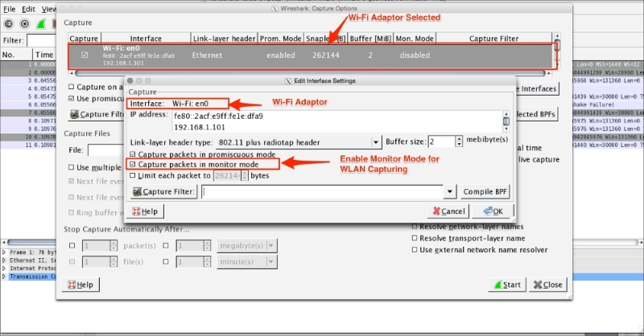644x336 pixels.
Task: Toggle Resolve network-layer names
Action: (415, 227)
